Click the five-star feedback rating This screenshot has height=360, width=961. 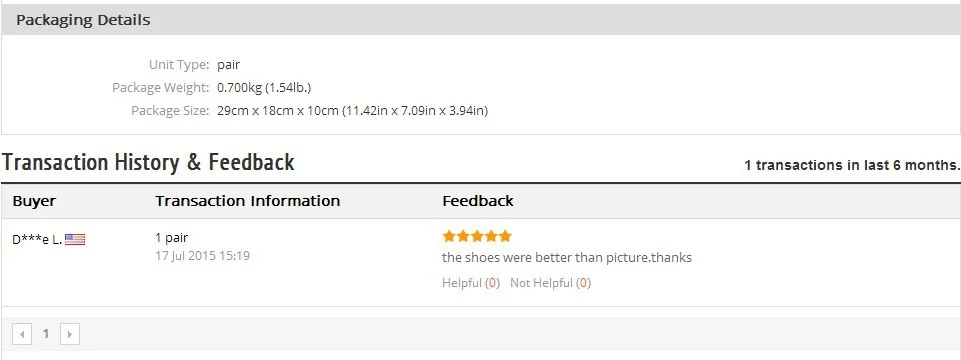click(477, 236)
